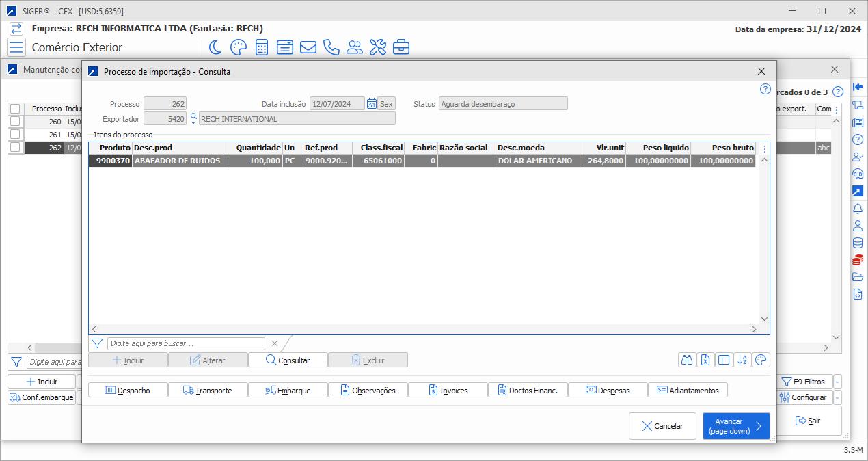868x461 pixels.
Task: Expand the dropdown next to F9-Filtros
Action: [838, 382]
